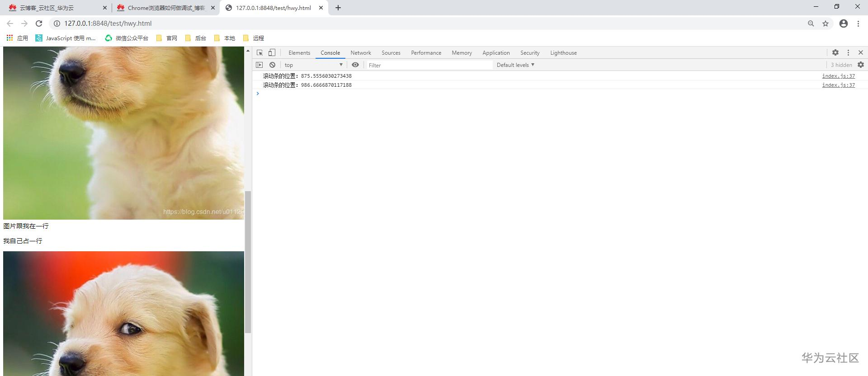Toggle the device toolbar icon
Screen dimensions: 868x376
(x=272, y=53)
